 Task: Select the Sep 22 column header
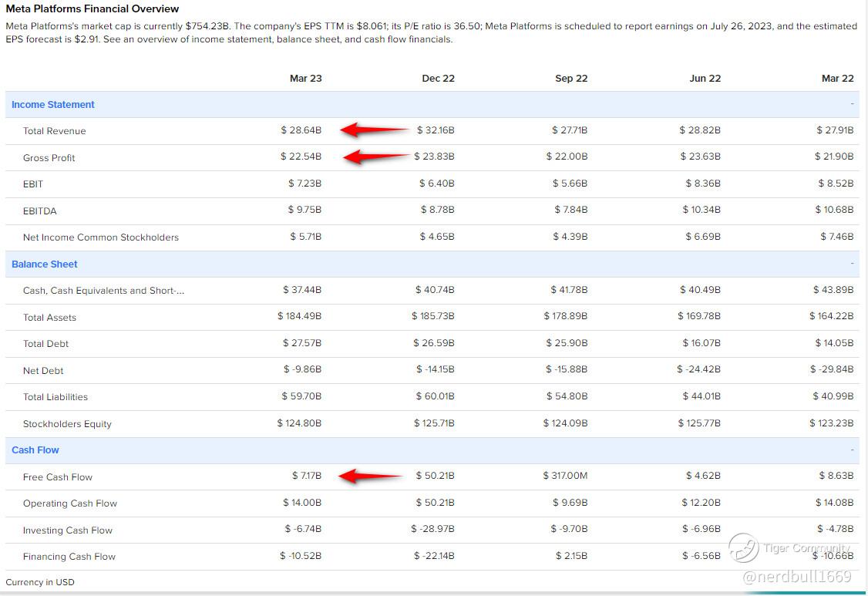571,78
